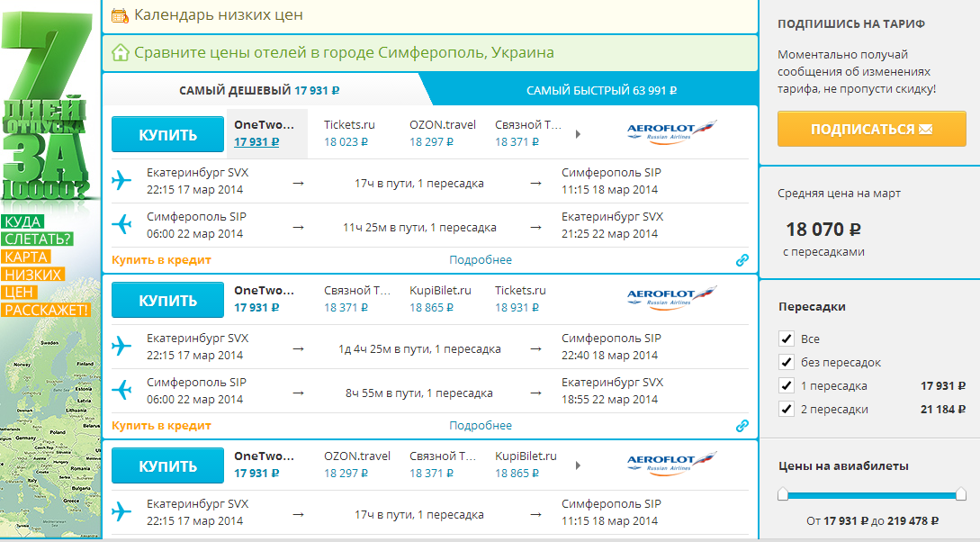Expand Подробнее details of the first ticket

click(481, 260)
